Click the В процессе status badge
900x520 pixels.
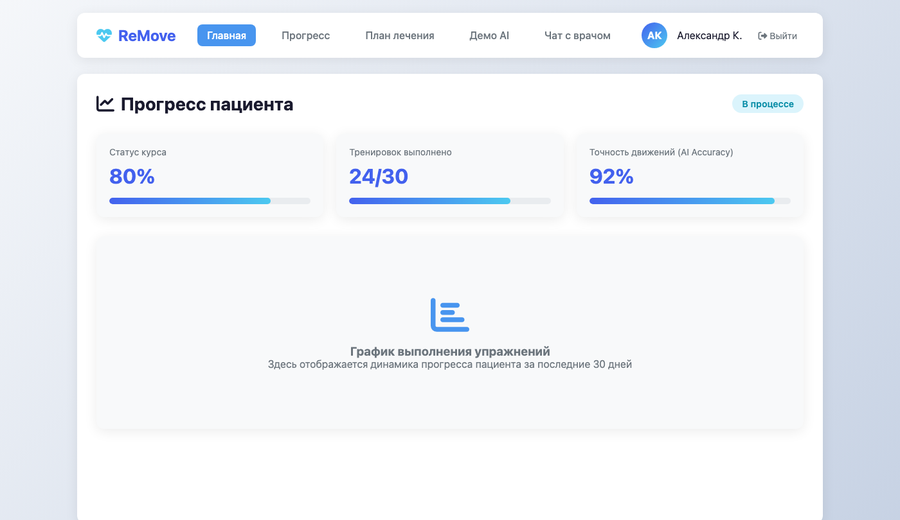pos(767,104)
